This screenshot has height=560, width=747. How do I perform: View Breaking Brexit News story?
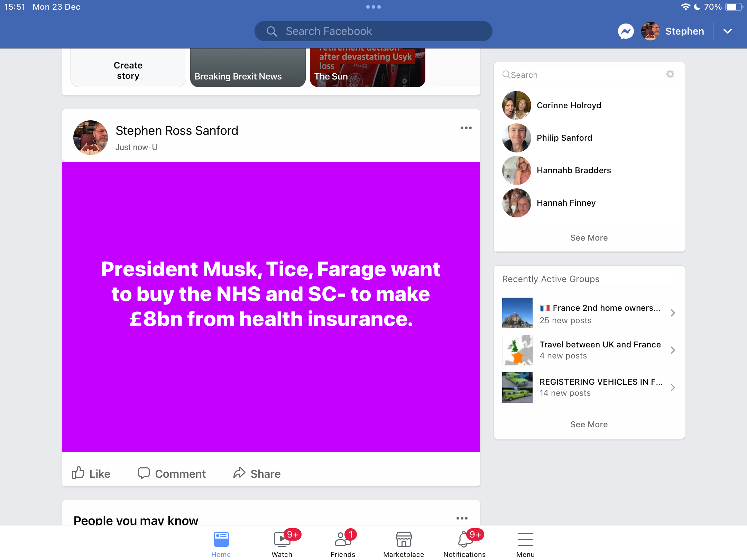click(x=248, y=68)
